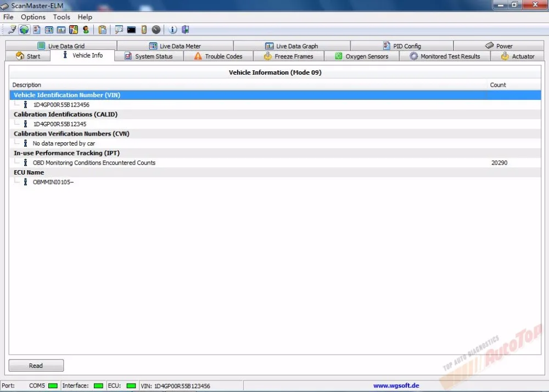Go to the Start tab

[x=28, y=56]
